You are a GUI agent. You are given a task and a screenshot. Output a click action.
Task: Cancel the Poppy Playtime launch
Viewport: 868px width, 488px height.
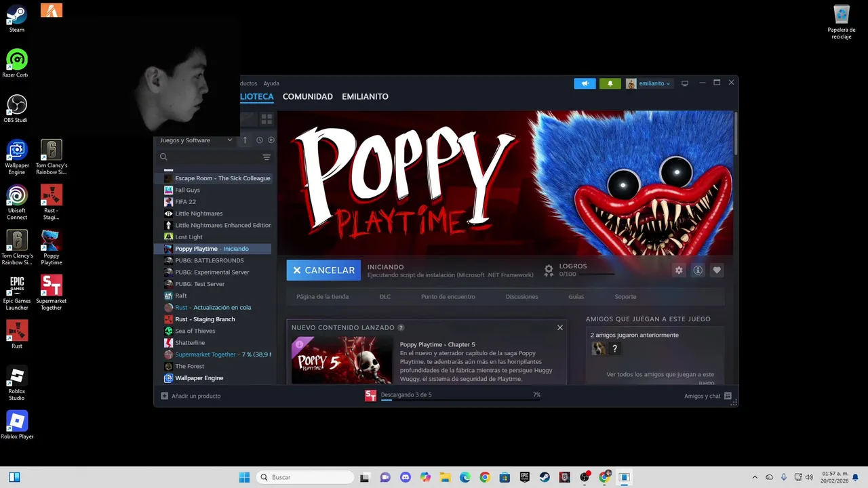pos(323,270)
